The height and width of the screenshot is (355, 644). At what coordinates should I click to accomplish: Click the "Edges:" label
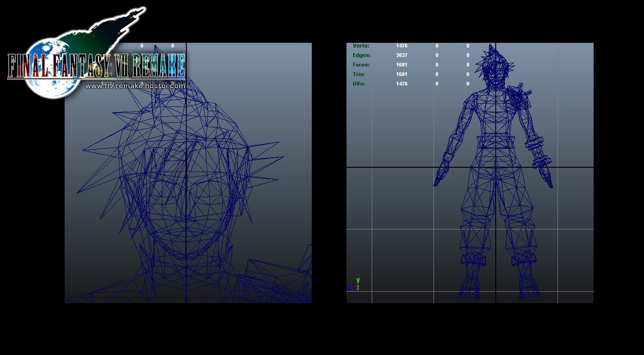tap(362, 55)
